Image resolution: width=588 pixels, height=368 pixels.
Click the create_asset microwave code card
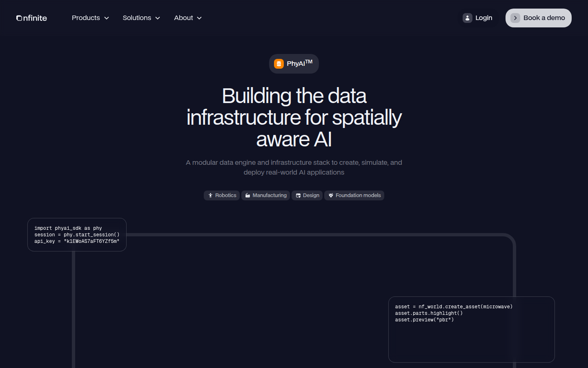coord(471,329)
